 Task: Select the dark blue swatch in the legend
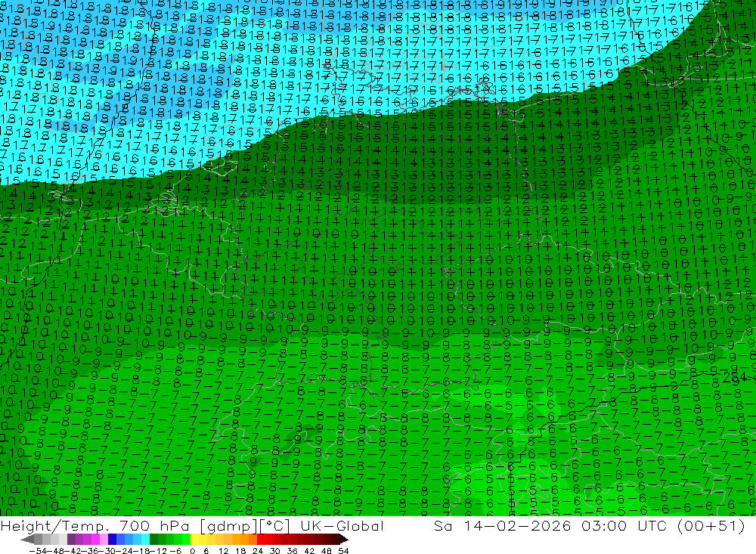[112, 539]
